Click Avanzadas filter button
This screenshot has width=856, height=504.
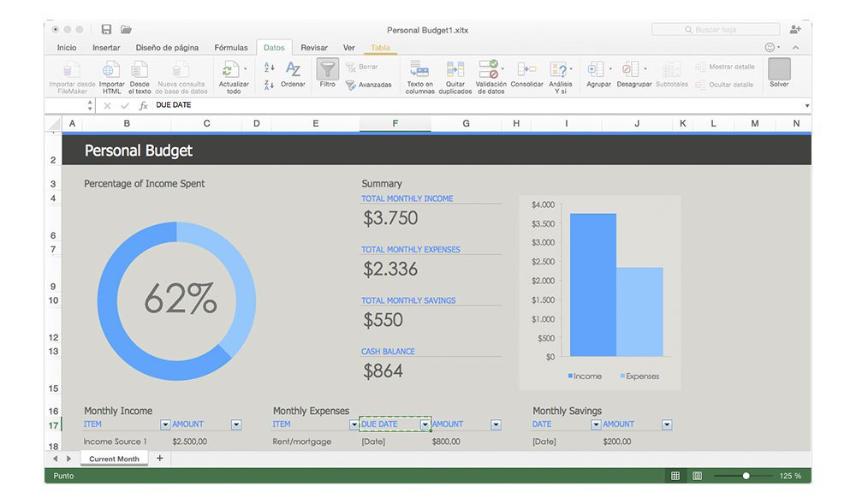coord(368,85)
